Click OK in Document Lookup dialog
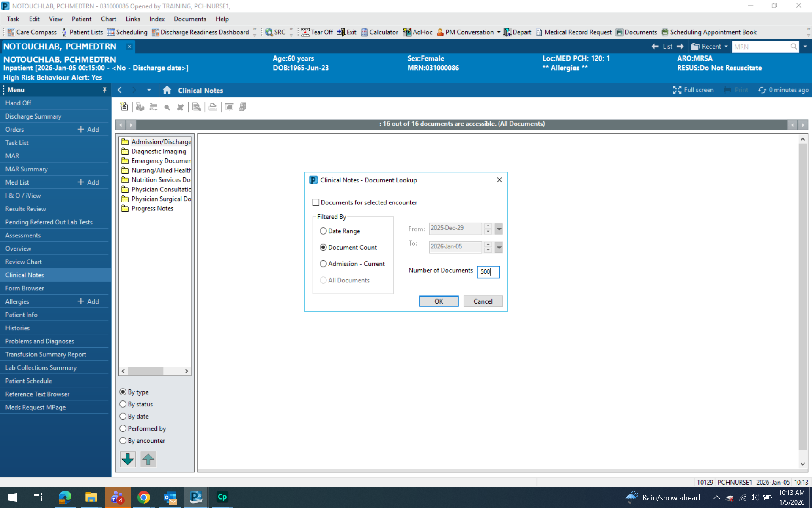This screenshot has height=508, width=812. (439, 301)
